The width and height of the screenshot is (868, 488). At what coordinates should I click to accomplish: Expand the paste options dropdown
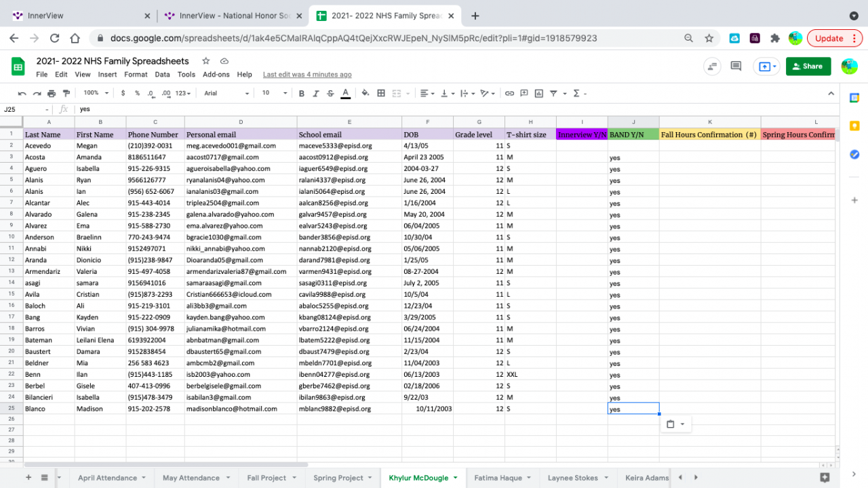click(682, 424)
